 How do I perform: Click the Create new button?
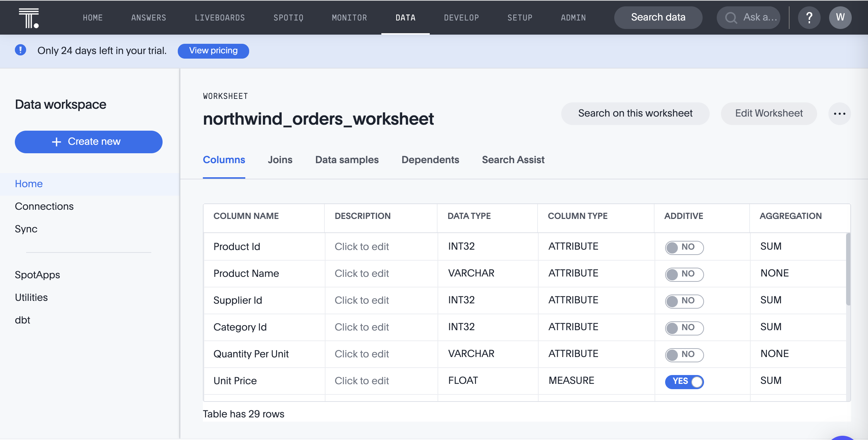pos(89,142)
